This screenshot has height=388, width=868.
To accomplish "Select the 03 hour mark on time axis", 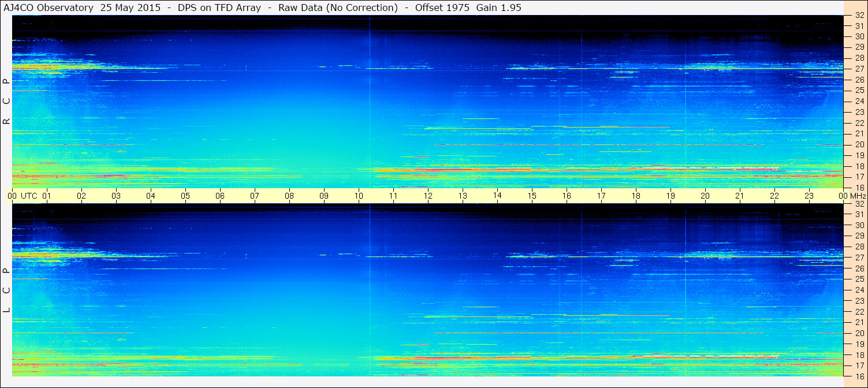I will [x=116, y=196].
